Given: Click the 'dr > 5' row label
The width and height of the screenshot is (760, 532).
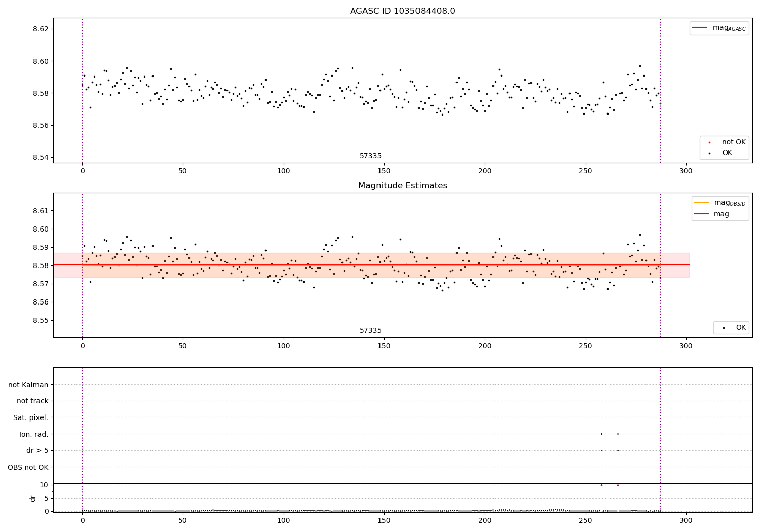Looking at the screenshot, I should coord(37,451).
